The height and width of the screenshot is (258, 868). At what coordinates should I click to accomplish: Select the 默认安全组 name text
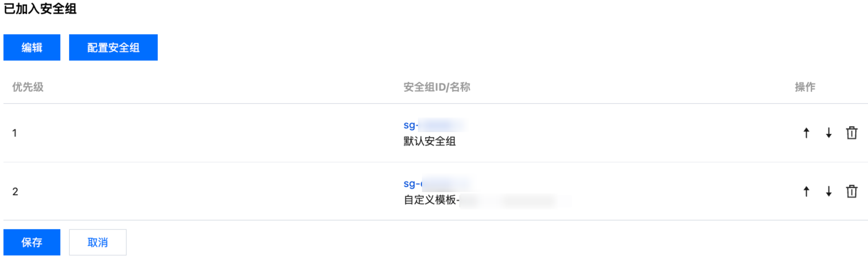click(429, 141)
